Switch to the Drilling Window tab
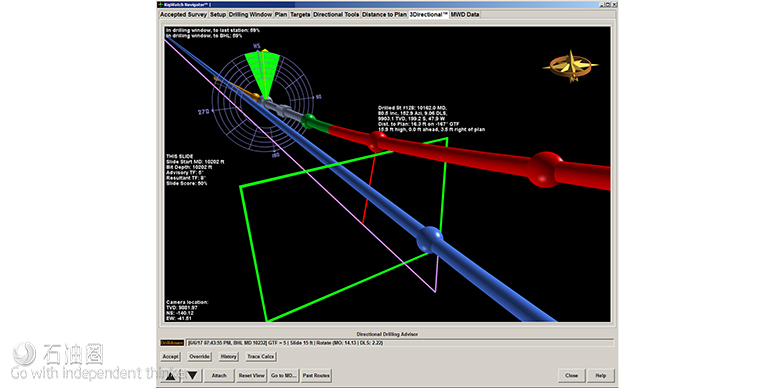 (250, 15)
